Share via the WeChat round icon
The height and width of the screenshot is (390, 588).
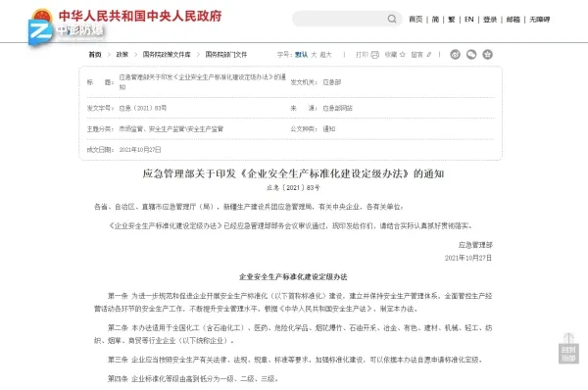tap(471, 54)
